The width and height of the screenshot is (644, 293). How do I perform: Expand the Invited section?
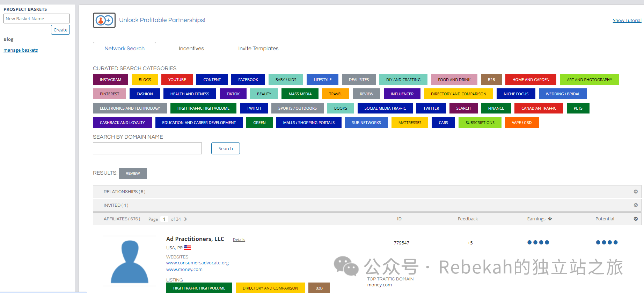point(636,205)
